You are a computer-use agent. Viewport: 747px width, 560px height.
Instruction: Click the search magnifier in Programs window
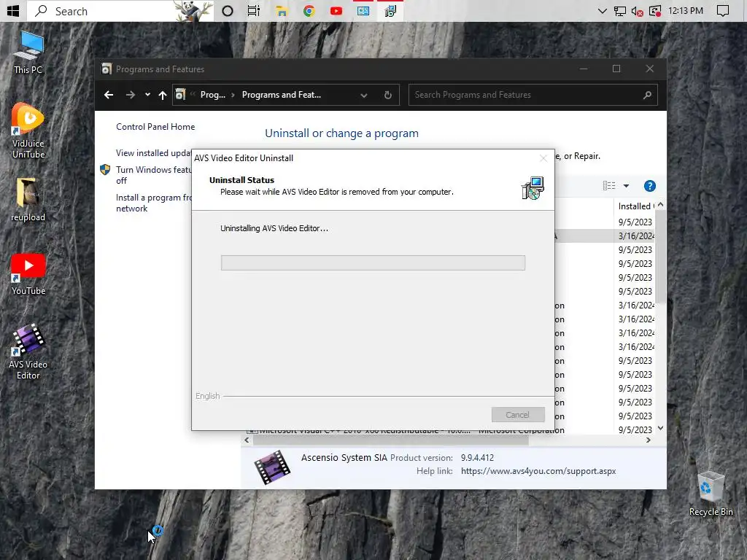tap(647, 95)
